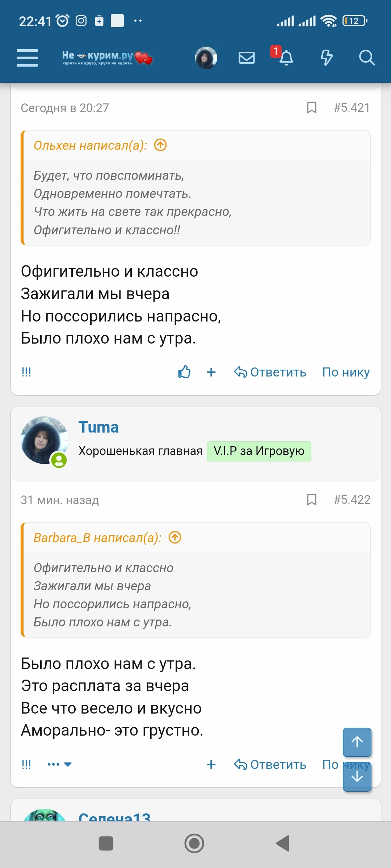Click the lightning quick-navigation icon
The image size is (391, 868).
point(326,57)
